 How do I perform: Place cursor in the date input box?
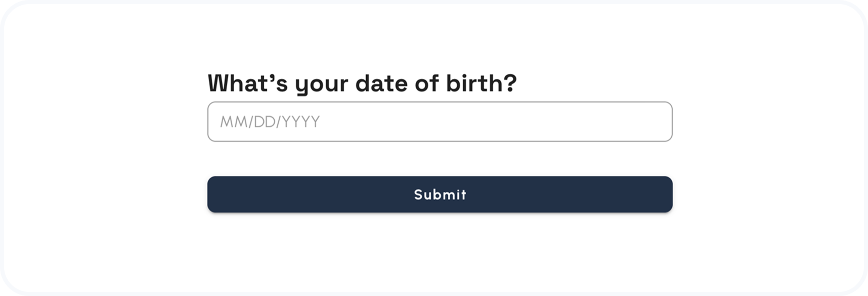440,122
